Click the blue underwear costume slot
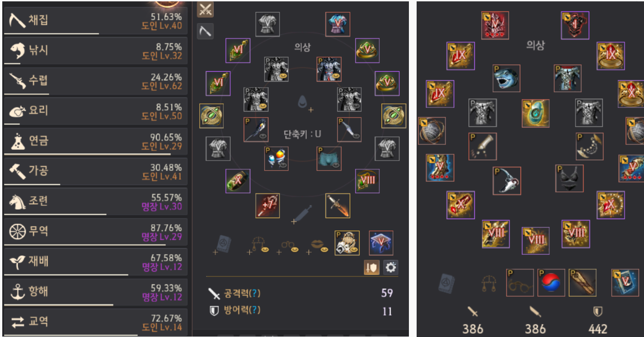This screenshot has width=644, height=337. coord(329,159)
